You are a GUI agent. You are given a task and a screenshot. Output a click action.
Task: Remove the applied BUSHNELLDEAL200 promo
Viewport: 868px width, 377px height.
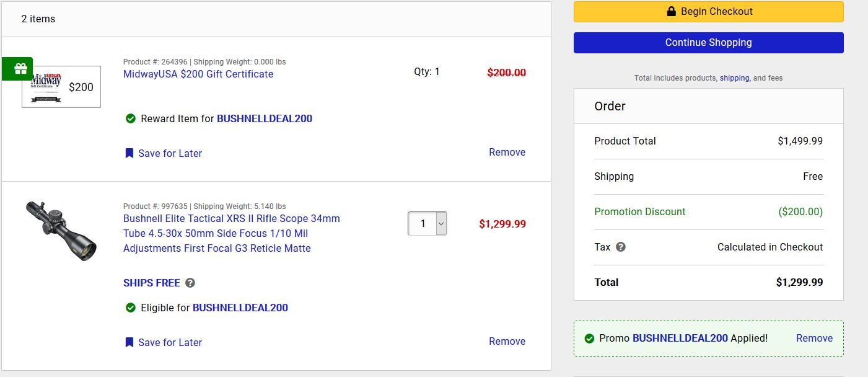(814, 338)
